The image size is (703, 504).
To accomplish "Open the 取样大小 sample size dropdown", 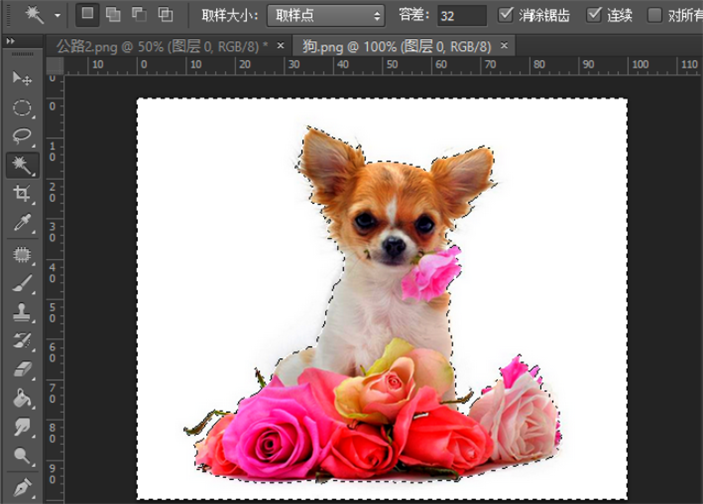I will pyautogui.click(x=326, y=16).
